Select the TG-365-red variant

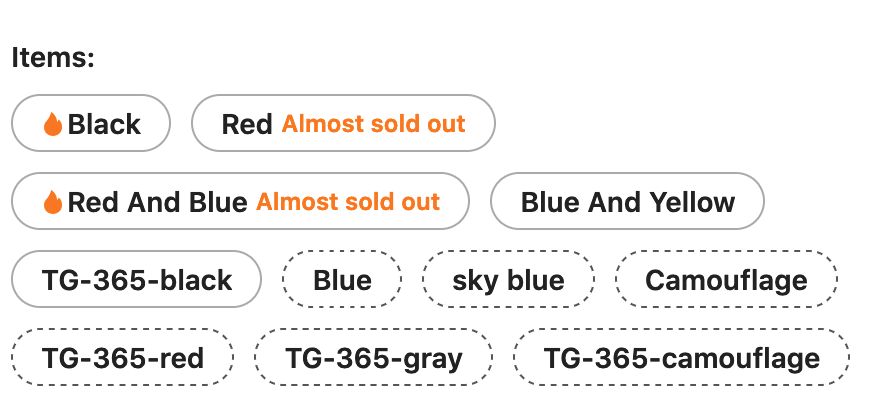tap(122, 358)
